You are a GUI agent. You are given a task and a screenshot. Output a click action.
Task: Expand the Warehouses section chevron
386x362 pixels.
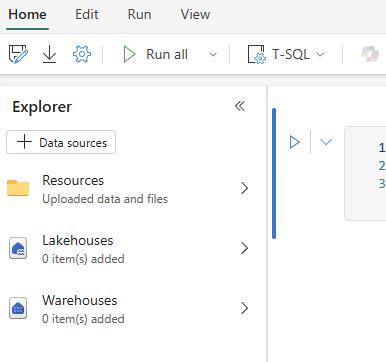click(x=245, y=308)
